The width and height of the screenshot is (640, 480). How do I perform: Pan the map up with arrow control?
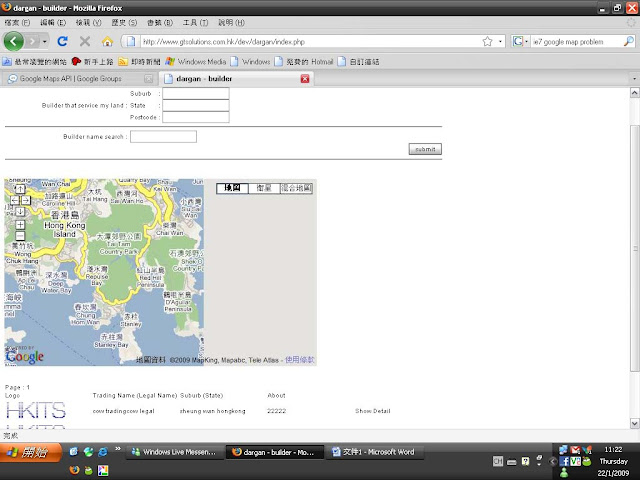(x=20, y=190)
